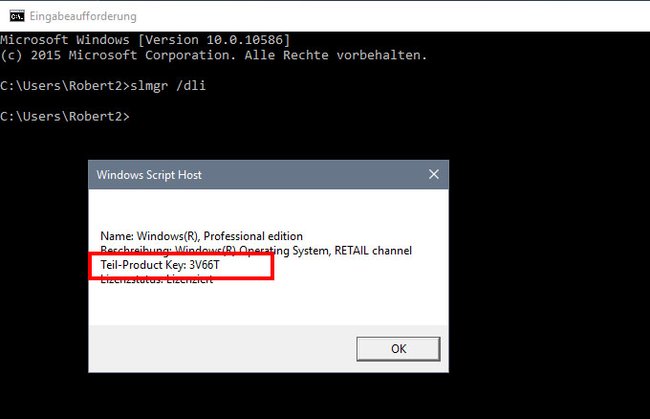Screen dimensions: 650x419
Task: Click the empty 'C:\Users\Robert2>' prompt line
Action: pyautogui.click(x=65, y=116)
